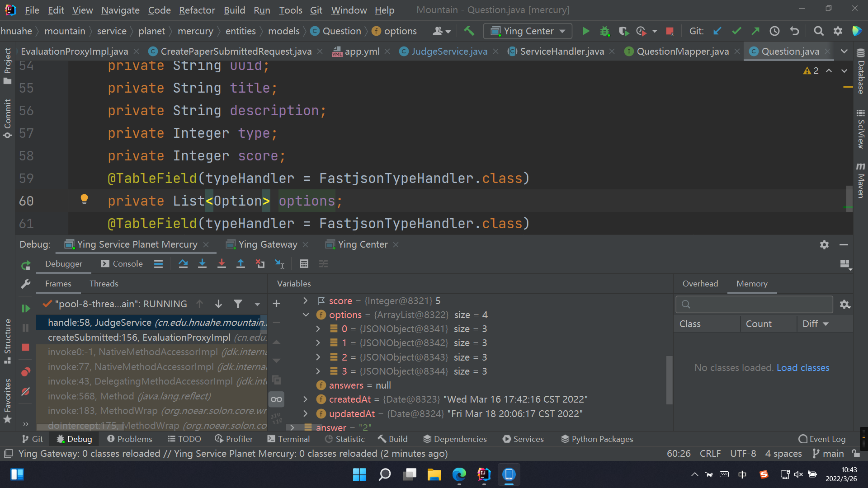Open Search Everywhere magnifier icon
The image size is (868, 488).
(x=819, y=31)
